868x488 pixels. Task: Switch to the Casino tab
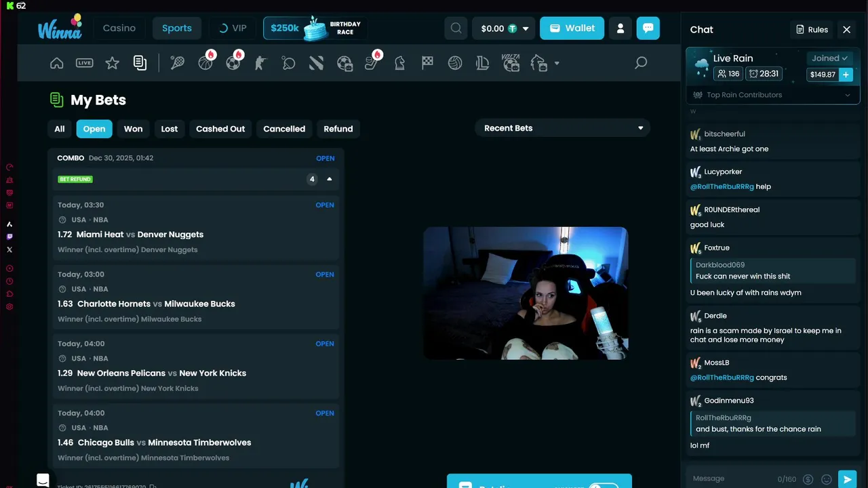click(x=119, y=28)
